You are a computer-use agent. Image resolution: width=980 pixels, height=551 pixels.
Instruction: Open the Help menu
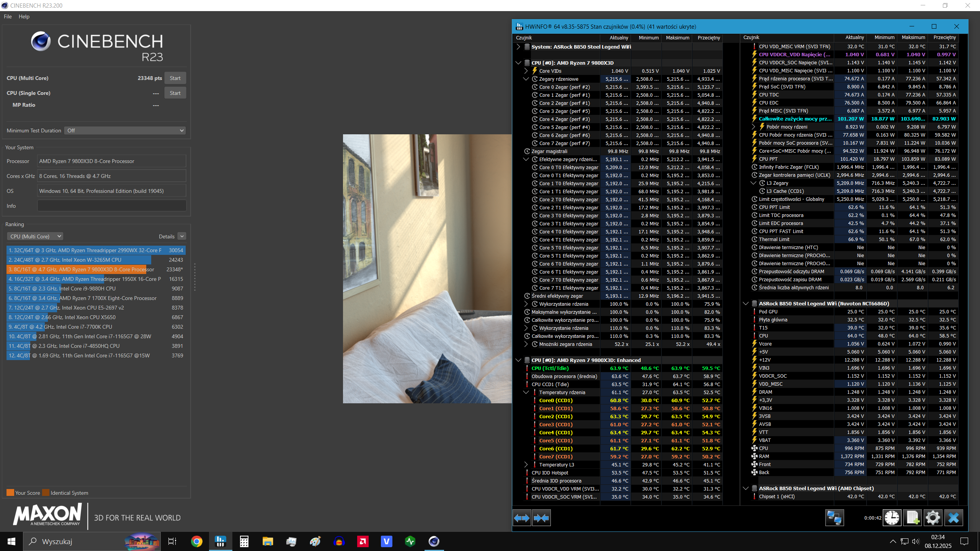point(24,16)
